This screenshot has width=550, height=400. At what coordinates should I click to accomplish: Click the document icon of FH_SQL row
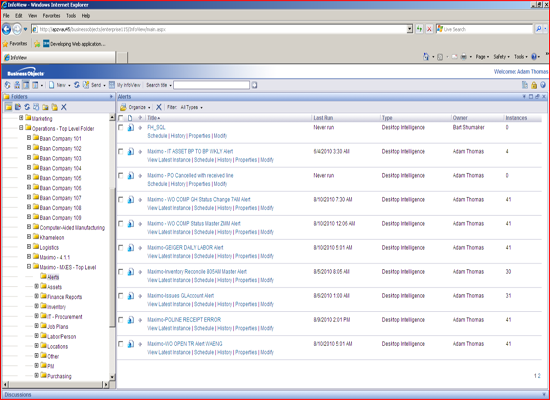point(130,127)
